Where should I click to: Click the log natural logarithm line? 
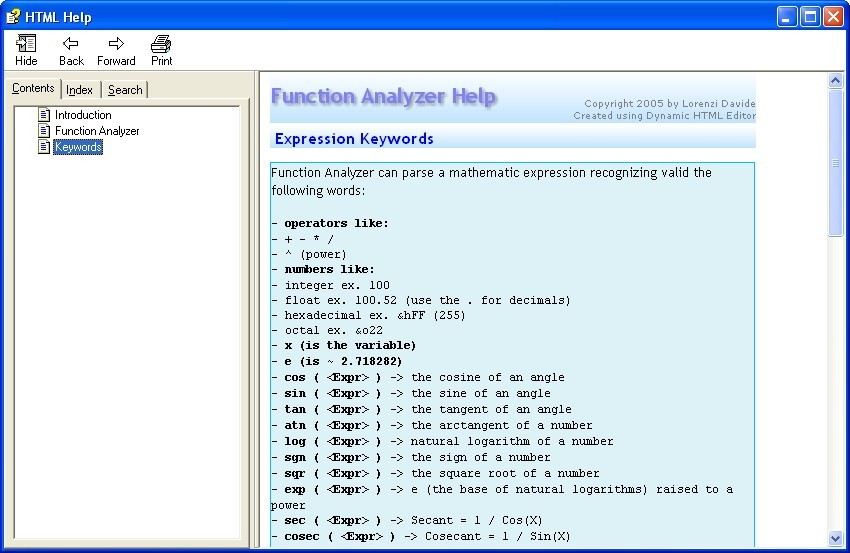pos(442,441)
